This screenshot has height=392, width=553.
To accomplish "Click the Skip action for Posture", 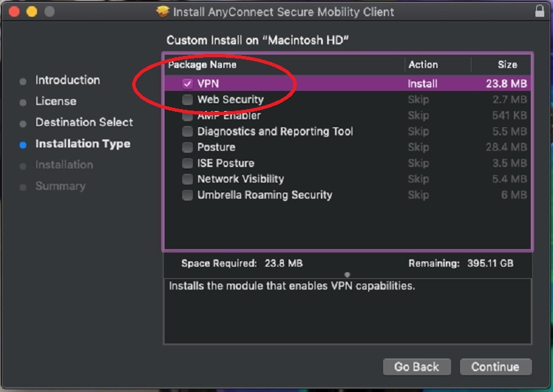I will [418, 148].
